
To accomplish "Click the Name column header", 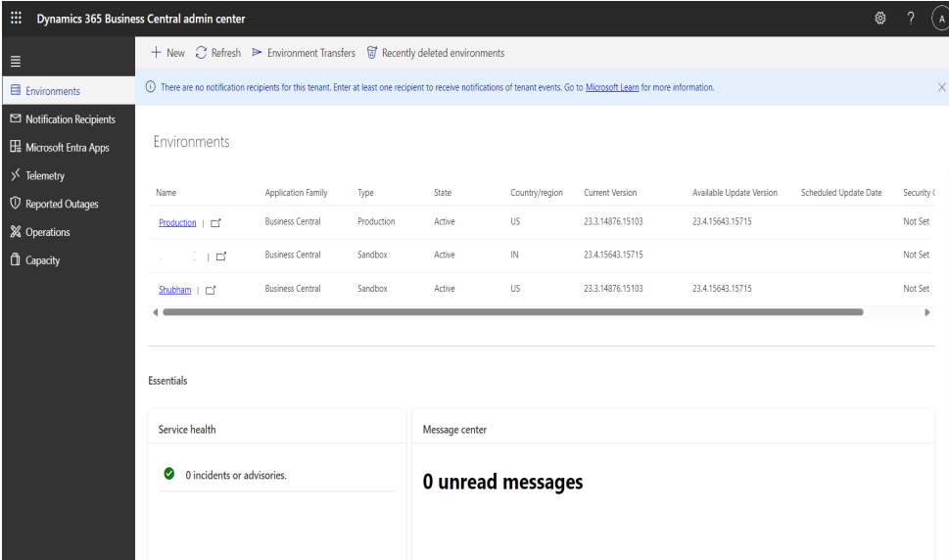I will click(166, 192).
